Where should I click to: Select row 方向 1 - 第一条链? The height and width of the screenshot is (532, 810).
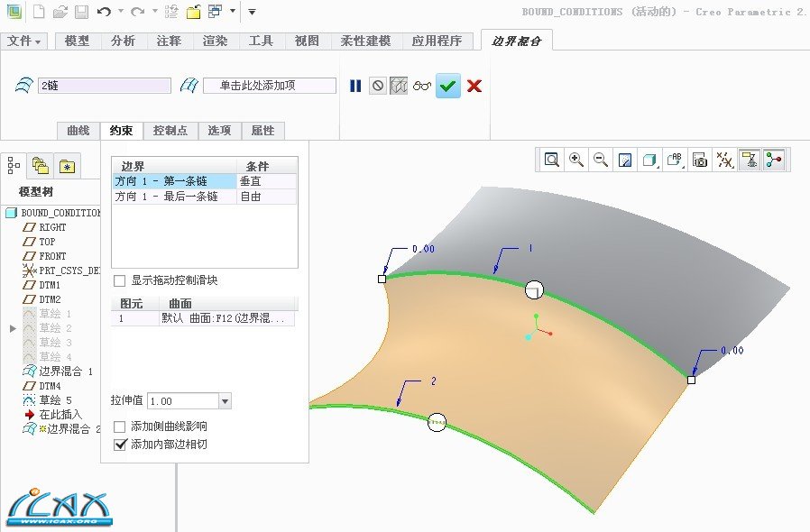click(x=175, y=181)
